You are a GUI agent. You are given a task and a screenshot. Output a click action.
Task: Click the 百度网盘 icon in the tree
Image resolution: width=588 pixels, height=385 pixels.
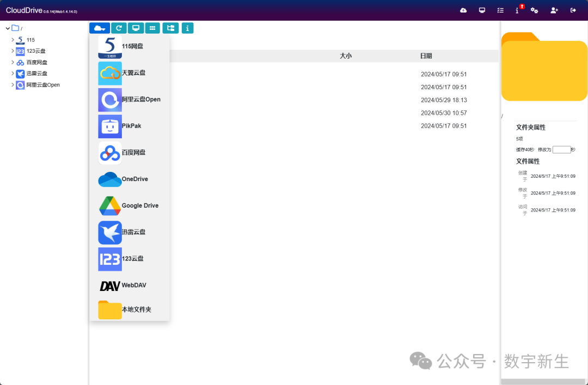click(20, 62)
